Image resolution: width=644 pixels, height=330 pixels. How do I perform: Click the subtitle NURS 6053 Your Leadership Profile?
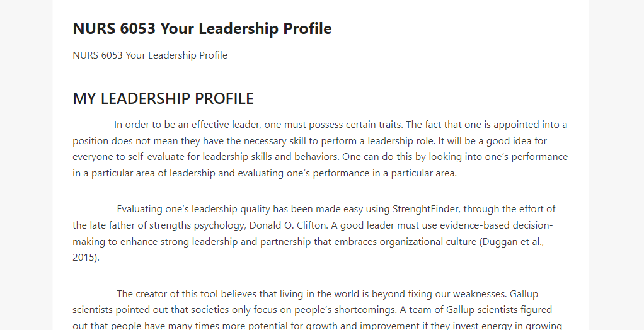click(150, 55)
